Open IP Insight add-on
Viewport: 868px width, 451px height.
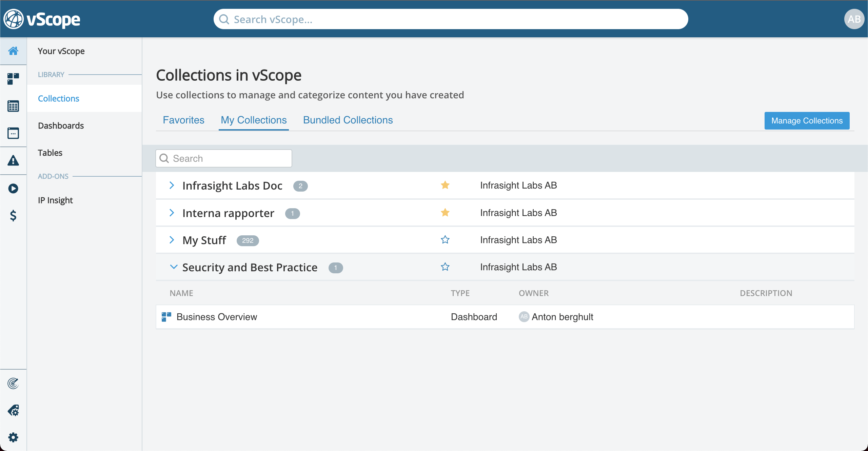[55, 200]
